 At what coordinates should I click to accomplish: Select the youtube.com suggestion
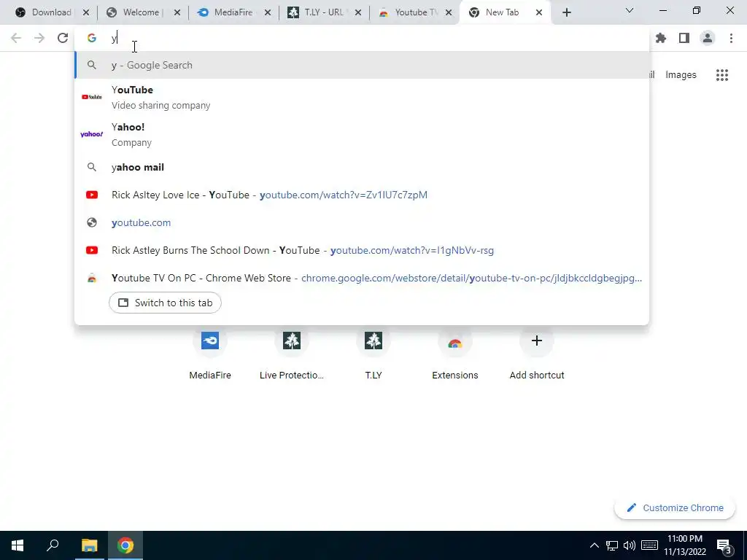point(362,222)
